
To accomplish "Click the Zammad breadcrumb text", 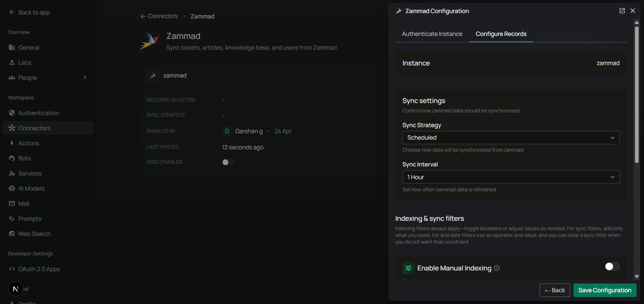I will pyautogui.click(x=202, y=16).
